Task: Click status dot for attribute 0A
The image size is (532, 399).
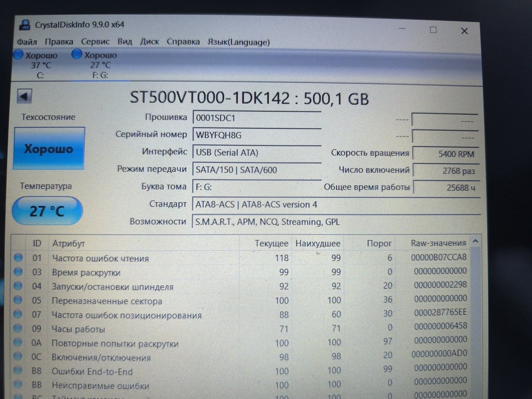Action: click(18, 343)
